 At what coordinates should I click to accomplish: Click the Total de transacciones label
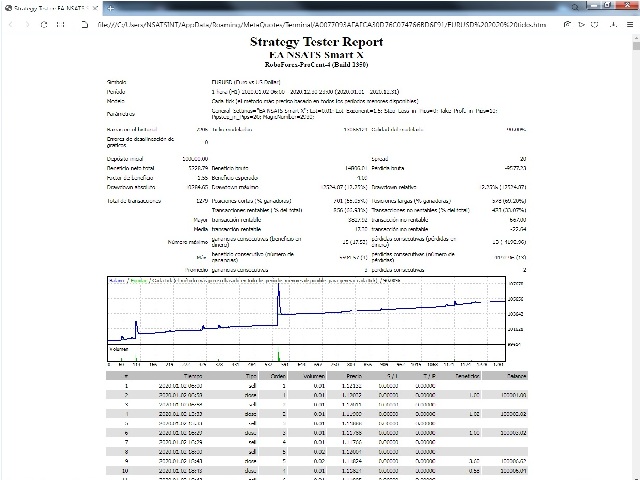[134, 201]
